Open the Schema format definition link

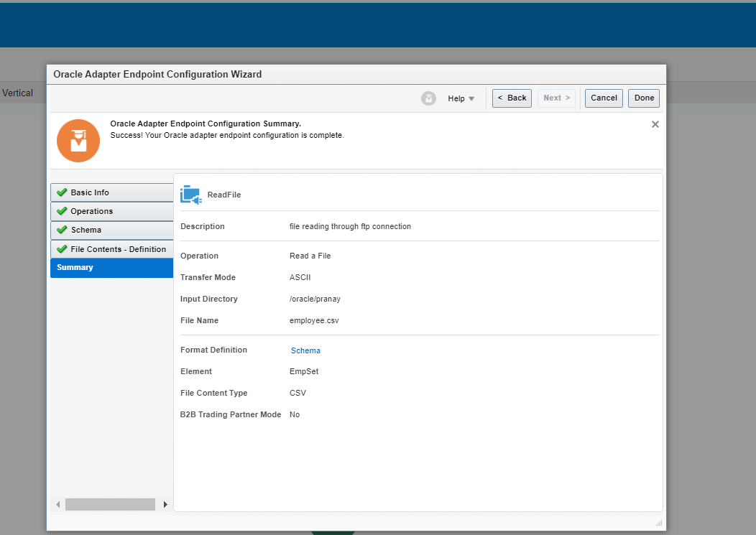(x=305, y=350)
